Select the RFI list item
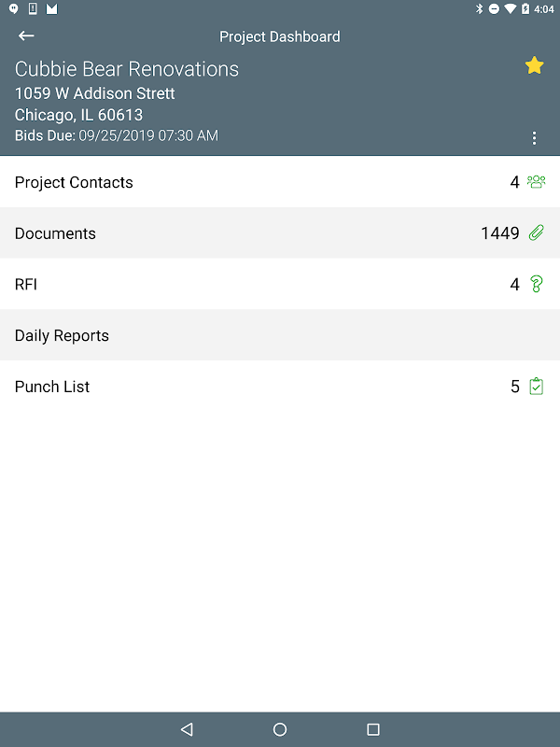This screenshot has width=560, height=747. coord(26,284)
